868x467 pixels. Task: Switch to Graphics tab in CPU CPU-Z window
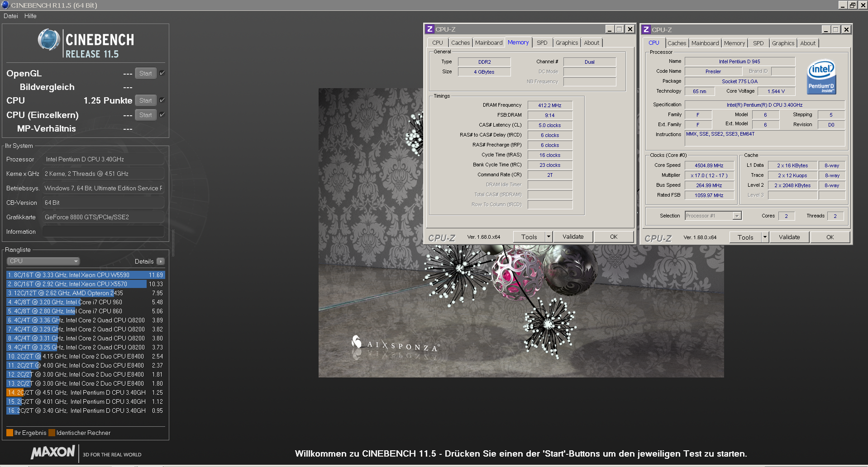pos(783,43)
